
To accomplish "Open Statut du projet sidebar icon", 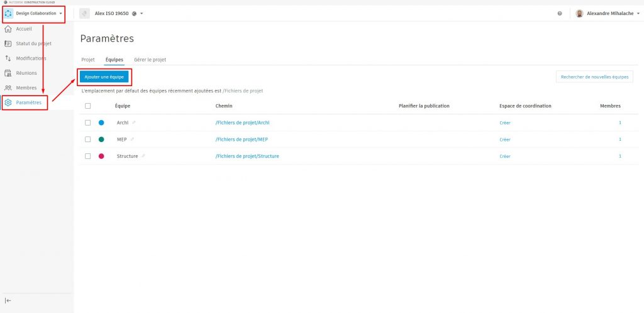I will tap(8, 43).
